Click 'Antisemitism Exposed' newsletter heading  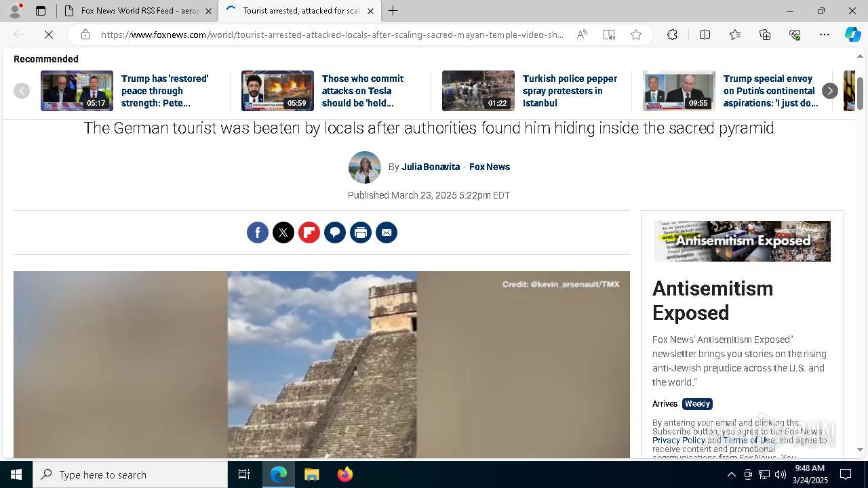(713, 300)
